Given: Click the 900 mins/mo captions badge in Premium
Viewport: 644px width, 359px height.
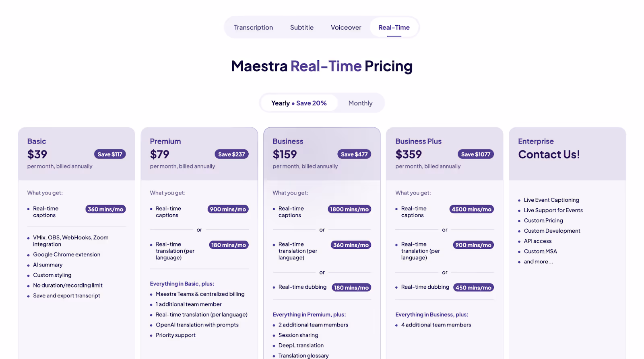Looking at the screenshot, I should click(228, 209).
